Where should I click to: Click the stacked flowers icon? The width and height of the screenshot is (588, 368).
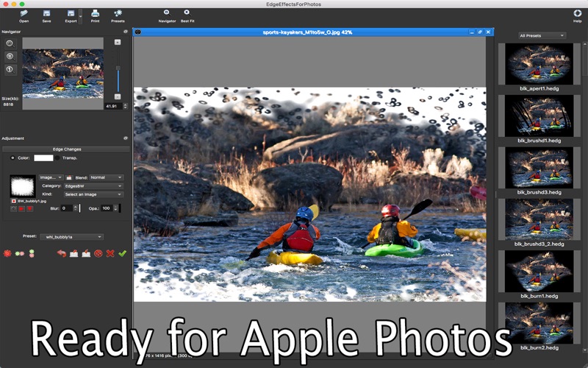32,254
